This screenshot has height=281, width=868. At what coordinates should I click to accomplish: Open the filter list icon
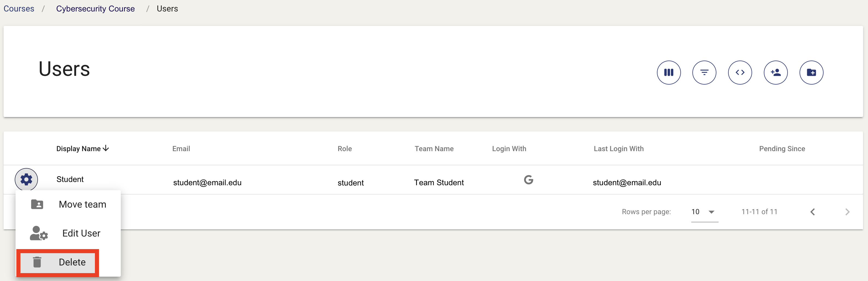704,73
